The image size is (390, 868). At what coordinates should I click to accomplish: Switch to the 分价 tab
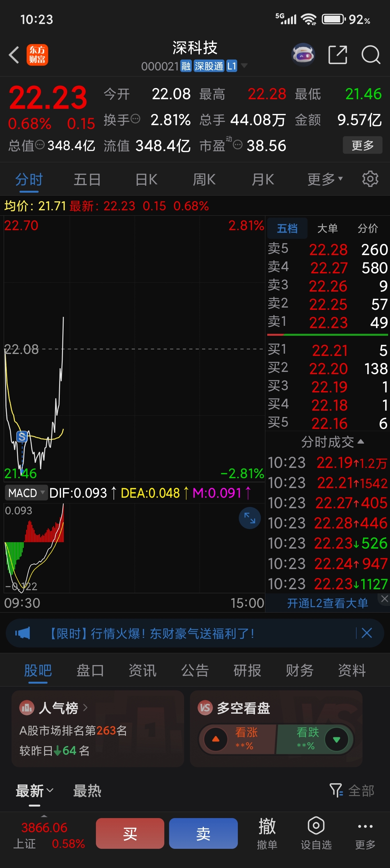[x=367, y=229]
